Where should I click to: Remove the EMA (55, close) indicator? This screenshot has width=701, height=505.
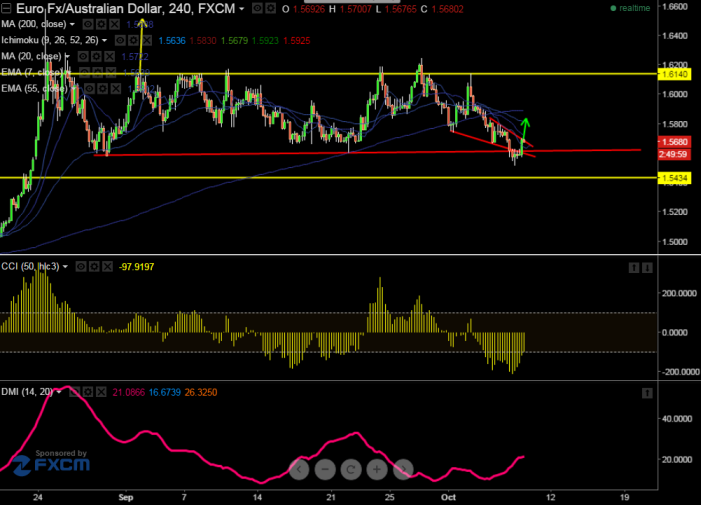[116, 88]
